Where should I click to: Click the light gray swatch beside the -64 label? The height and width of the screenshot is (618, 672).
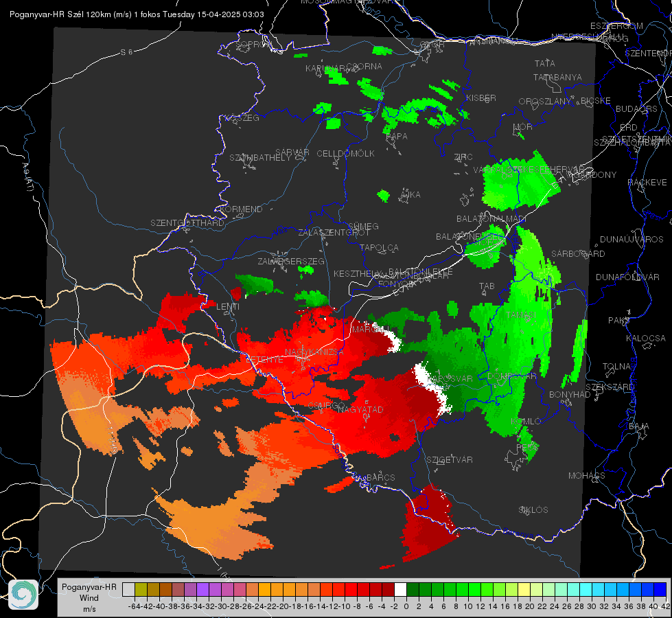pos(128,590)
